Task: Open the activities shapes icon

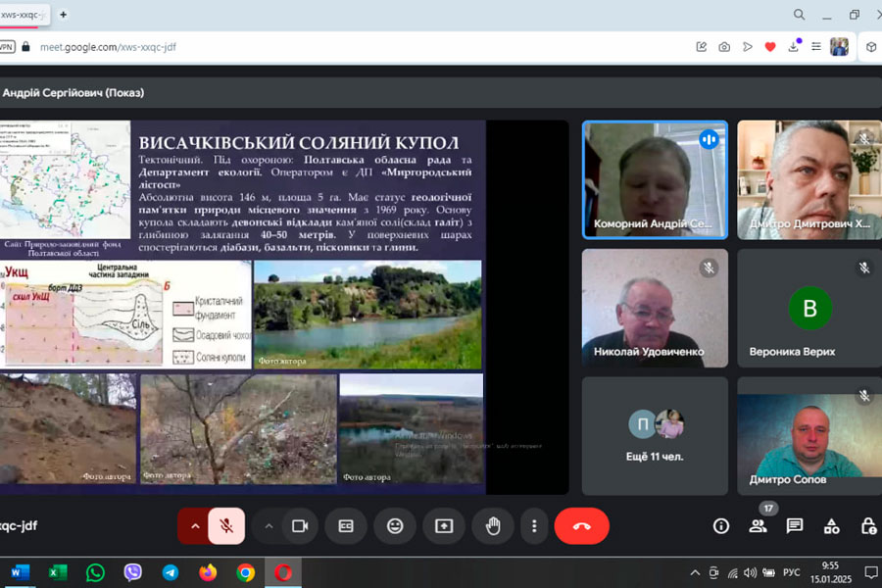Action: pyautogui.click(x=831, y=526)
